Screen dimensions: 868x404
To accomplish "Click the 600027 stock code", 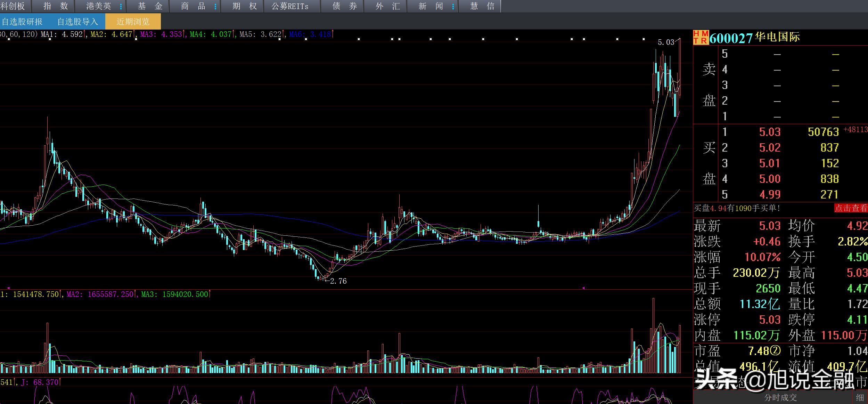I will pyautogui.click(x=731, y=38).
